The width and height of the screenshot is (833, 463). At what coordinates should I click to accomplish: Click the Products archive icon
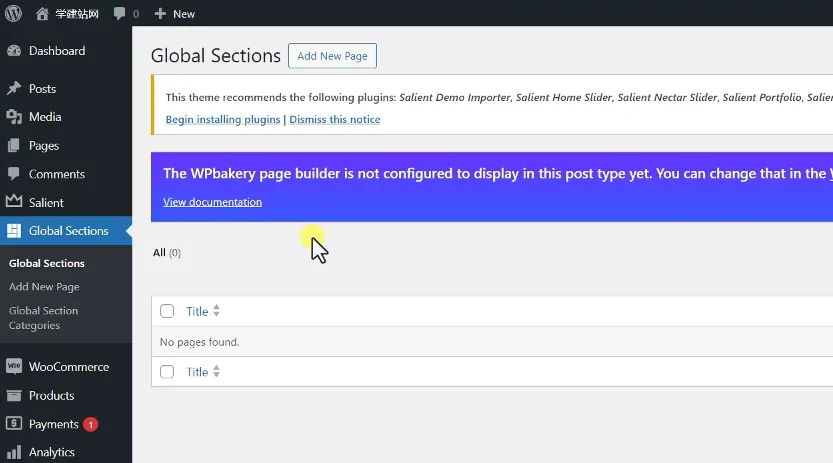[14, 395]
